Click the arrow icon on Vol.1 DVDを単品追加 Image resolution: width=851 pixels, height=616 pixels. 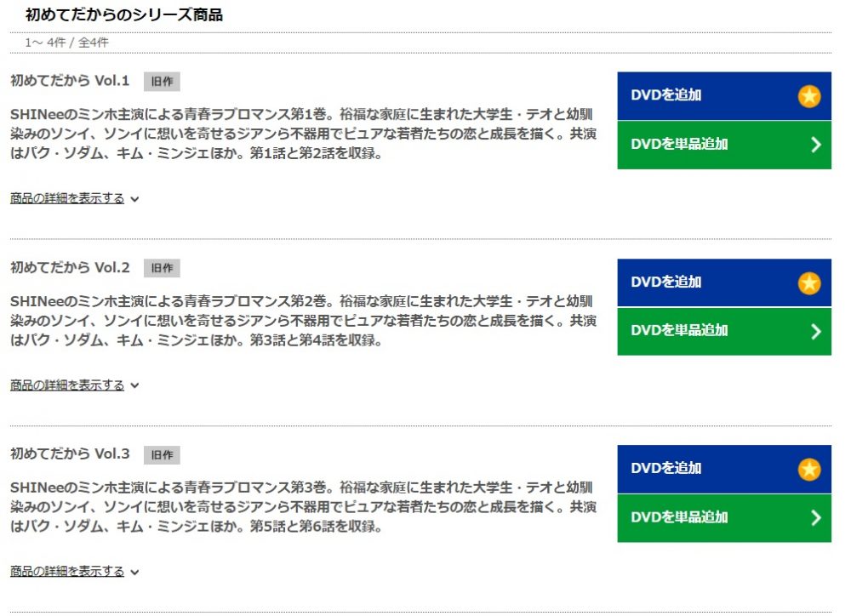point(816,145)
